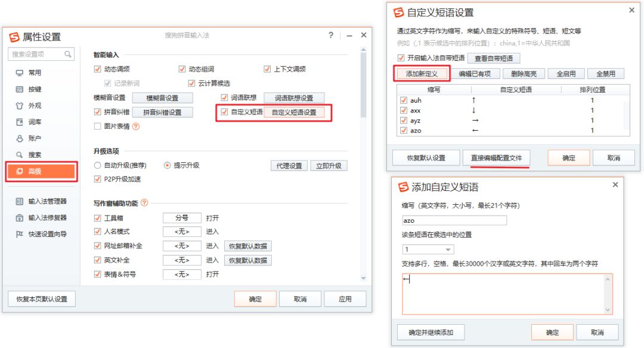Click the Sogou logo in 属性设置 window
644x348 pixels.
[14, 37]
